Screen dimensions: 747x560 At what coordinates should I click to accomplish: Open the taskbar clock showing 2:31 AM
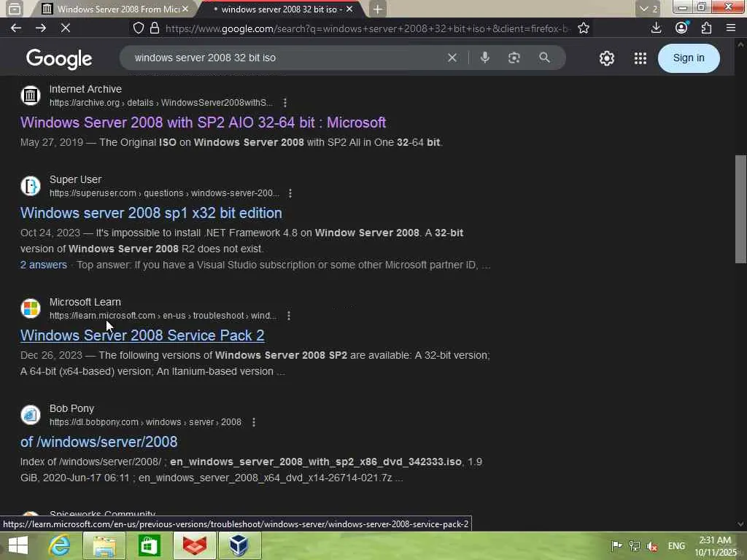[x=715, y=545]
